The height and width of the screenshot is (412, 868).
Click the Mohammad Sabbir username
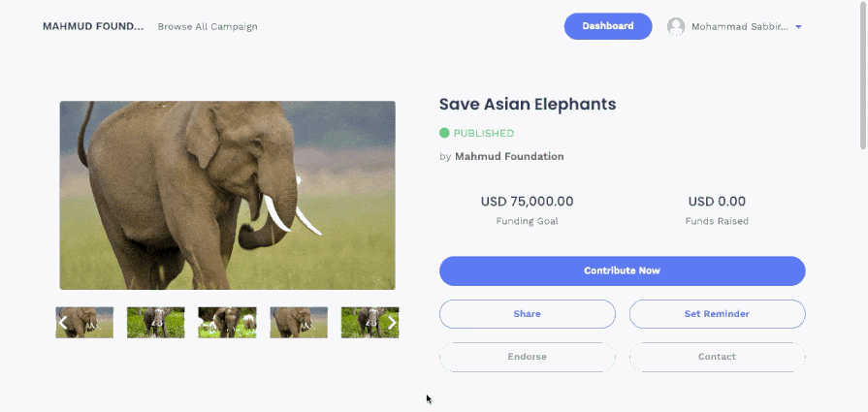pyautogui.click(x=740, y=26)
